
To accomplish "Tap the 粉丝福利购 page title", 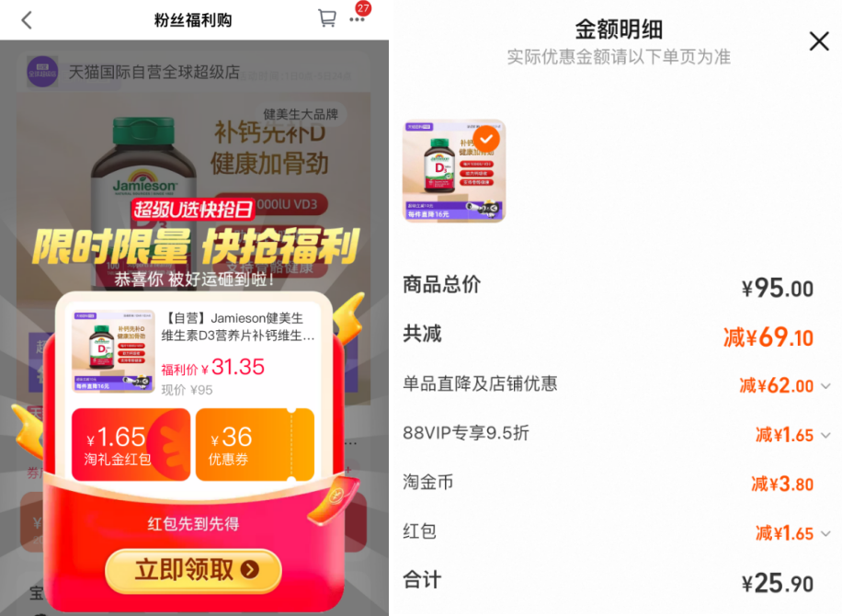I will [193, 20].
